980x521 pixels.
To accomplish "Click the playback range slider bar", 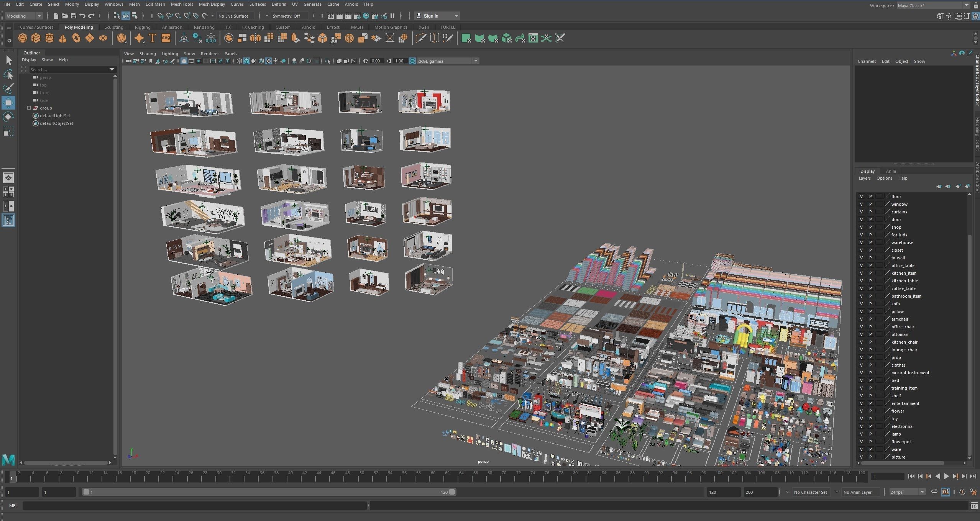I will [x=268, y=492].
